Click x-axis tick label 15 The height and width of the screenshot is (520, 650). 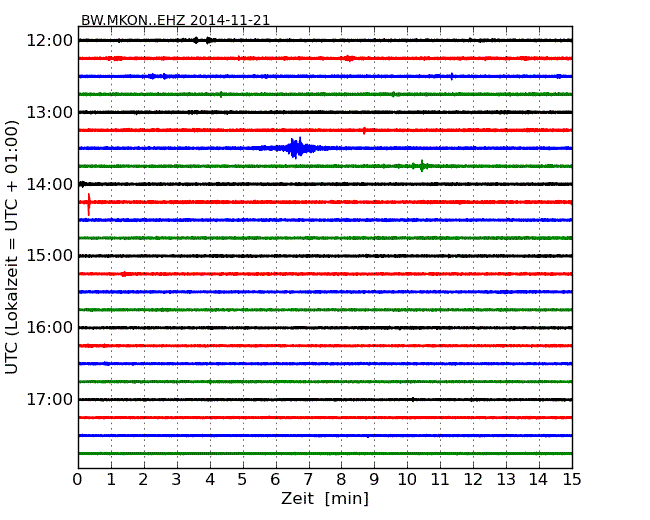[572, 479]
